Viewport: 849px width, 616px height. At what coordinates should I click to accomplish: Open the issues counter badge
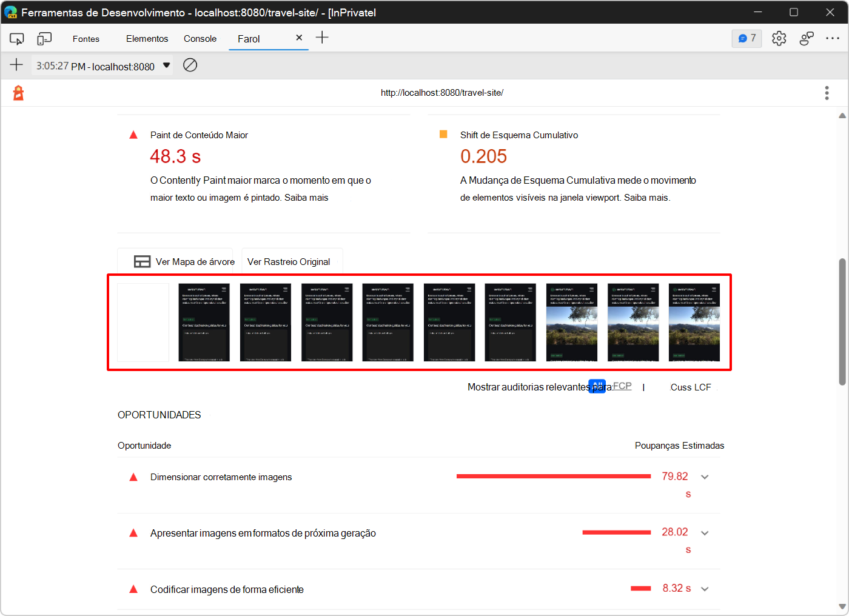[747, 38]
